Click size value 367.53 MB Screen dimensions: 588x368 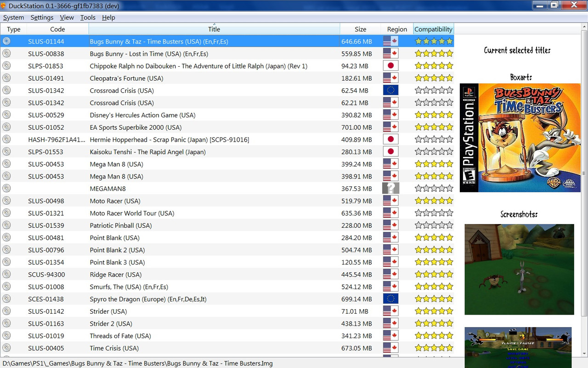356,188
